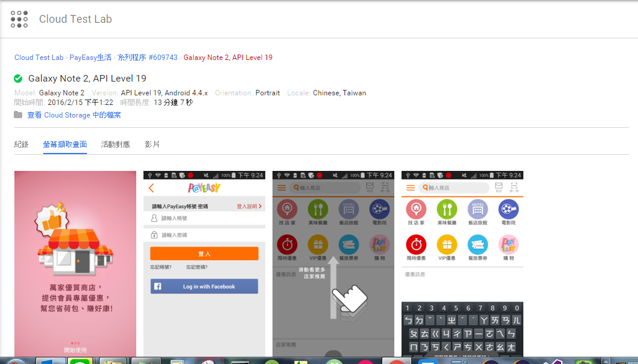This screenshot has height=364, width=638.
Task: Click hamburger menu icon in fourth screenshot
Action: tap(411, 188)
